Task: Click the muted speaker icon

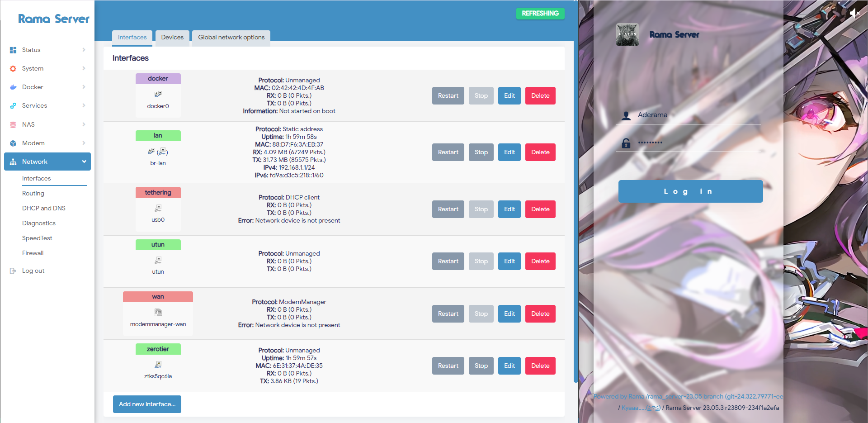Action: [x=854, y=13]
